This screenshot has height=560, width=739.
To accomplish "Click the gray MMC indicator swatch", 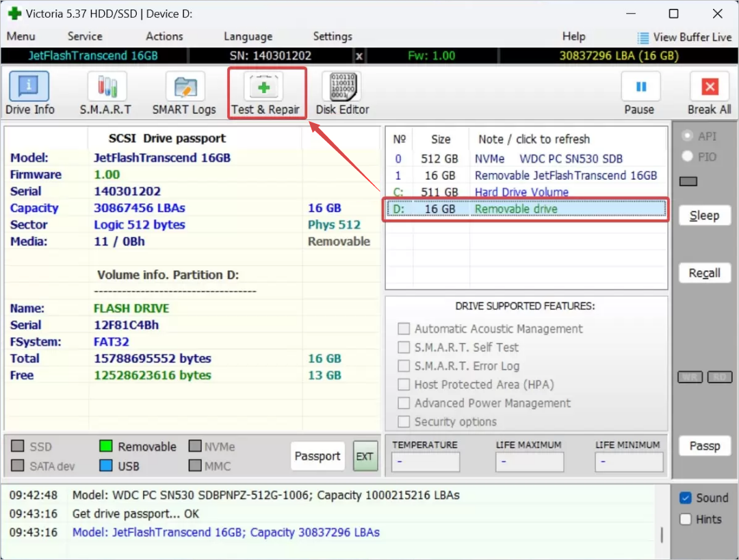I will 194,466.
